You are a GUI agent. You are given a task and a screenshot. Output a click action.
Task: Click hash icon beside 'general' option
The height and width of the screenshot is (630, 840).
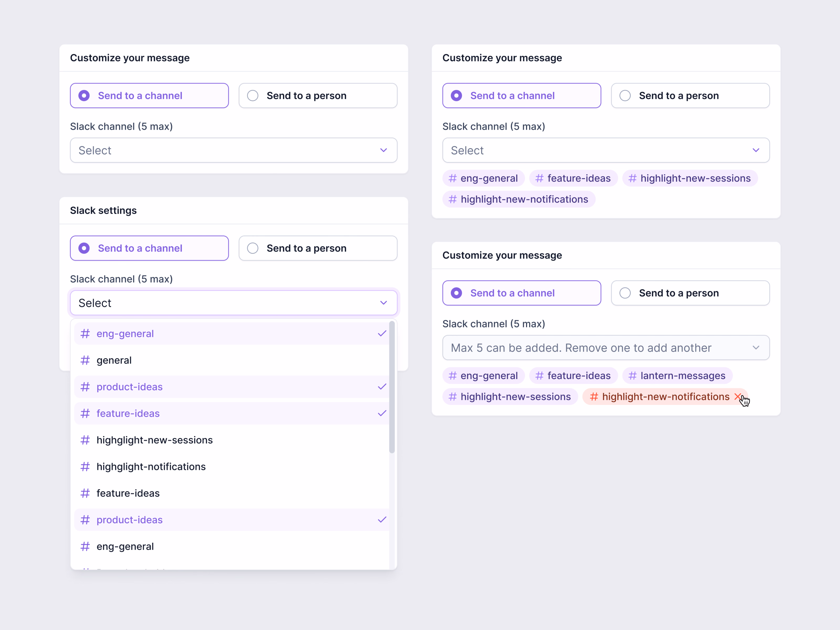[x=85, y=360]
